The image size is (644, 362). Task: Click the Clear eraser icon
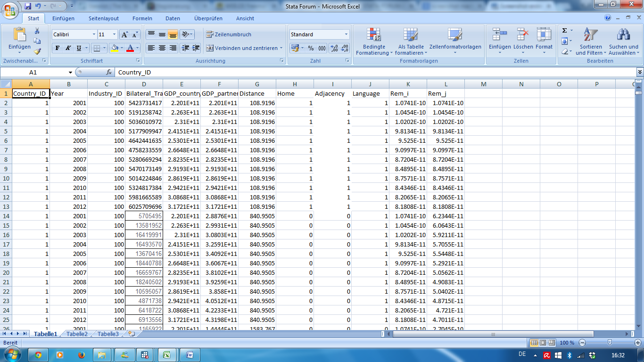[564, 51]
